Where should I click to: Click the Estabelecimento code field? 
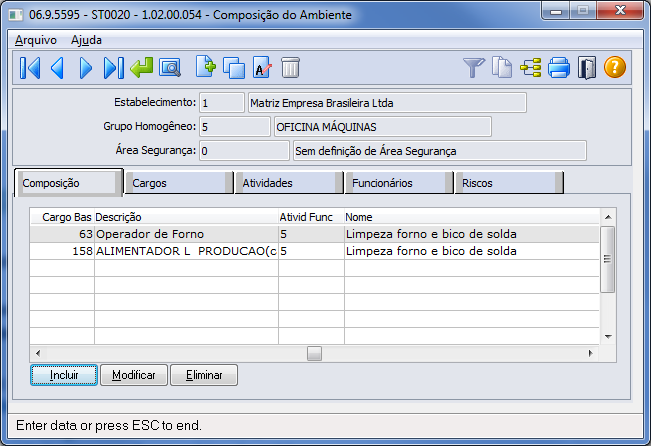pyautogui.click(x=222, y=103)
